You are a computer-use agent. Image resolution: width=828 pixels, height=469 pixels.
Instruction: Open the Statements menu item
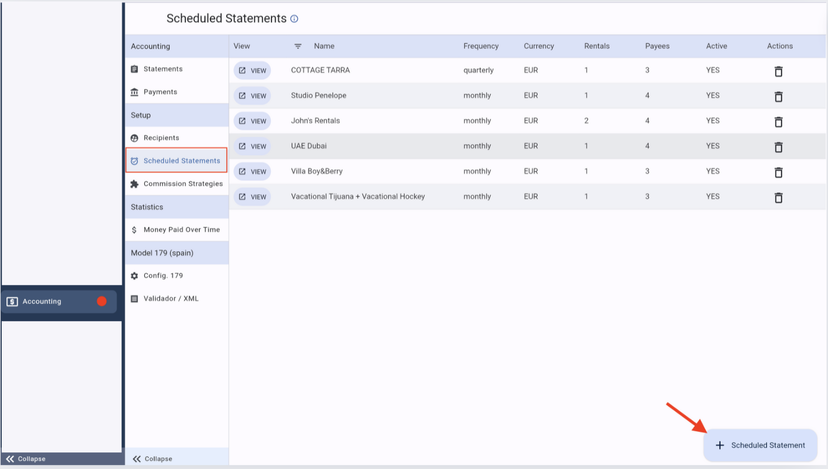(x=162, y=69)
